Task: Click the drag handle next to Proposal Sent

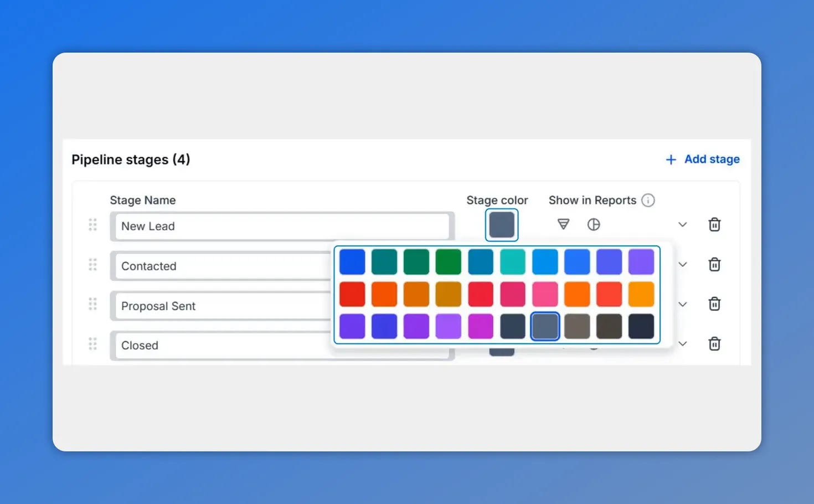Action: pyautogui.click(x=92, y=304)
